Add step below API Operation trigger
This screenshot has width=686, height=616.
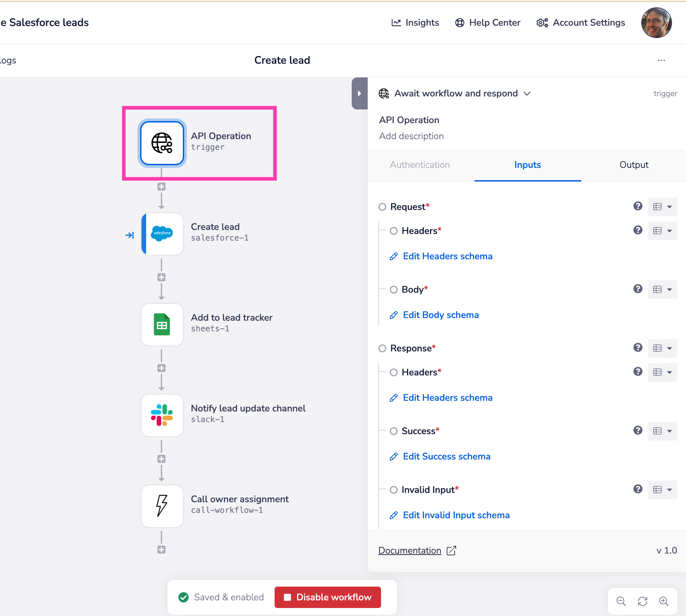(161, 187)
